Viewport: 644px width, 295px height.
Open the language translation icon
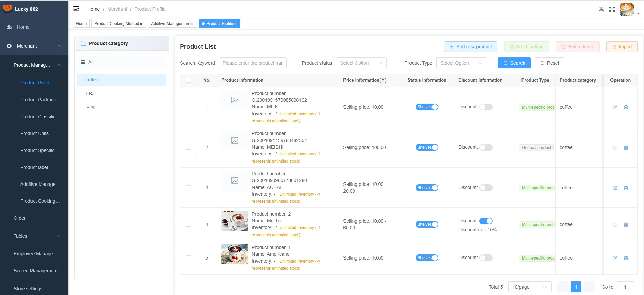point(601,9)
